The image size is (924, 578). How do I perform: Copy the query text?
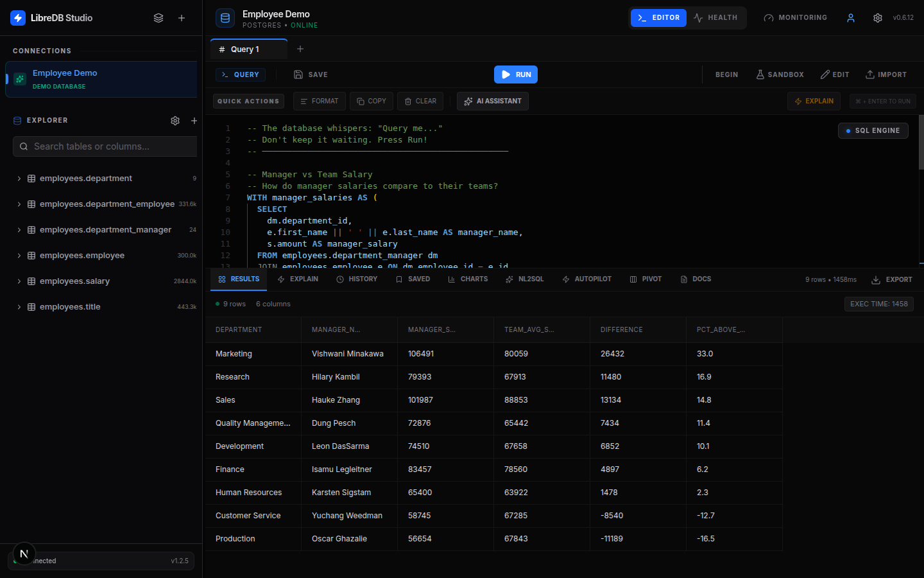[x=371, y=101]
